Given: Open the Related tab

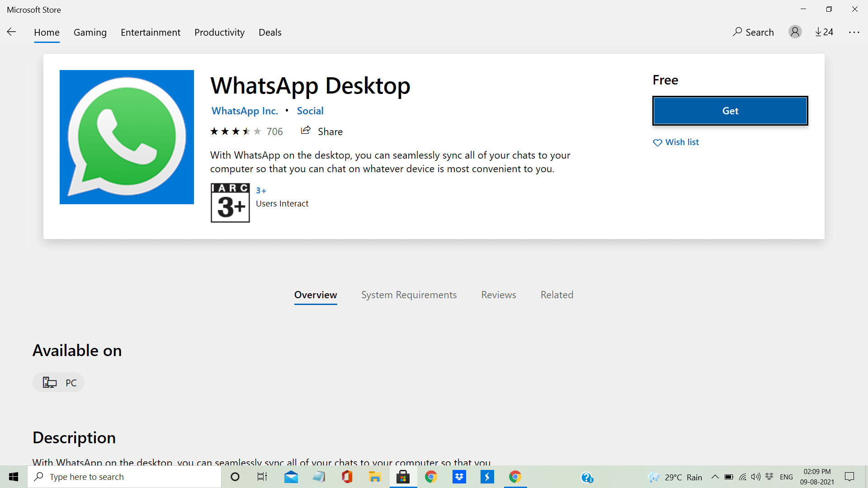Looking at the screenshot, I should tap(557, 295).
